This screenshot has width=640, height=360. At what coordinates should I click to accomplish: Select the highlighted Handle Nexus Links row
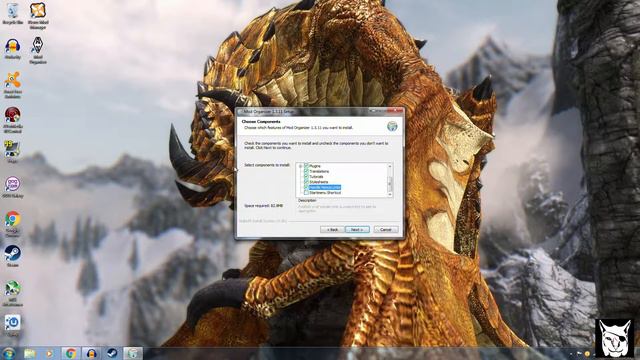(325, 187)
